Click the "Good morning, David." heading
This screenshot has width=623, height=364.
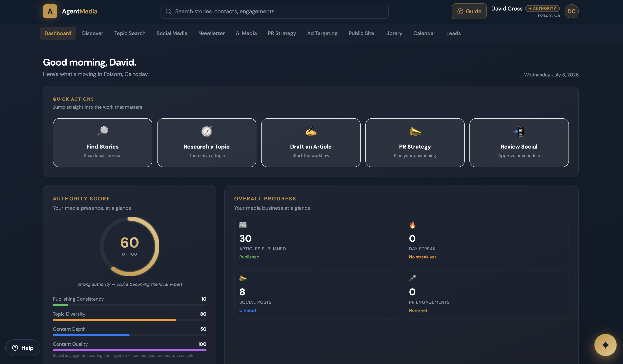coord(90,62)
